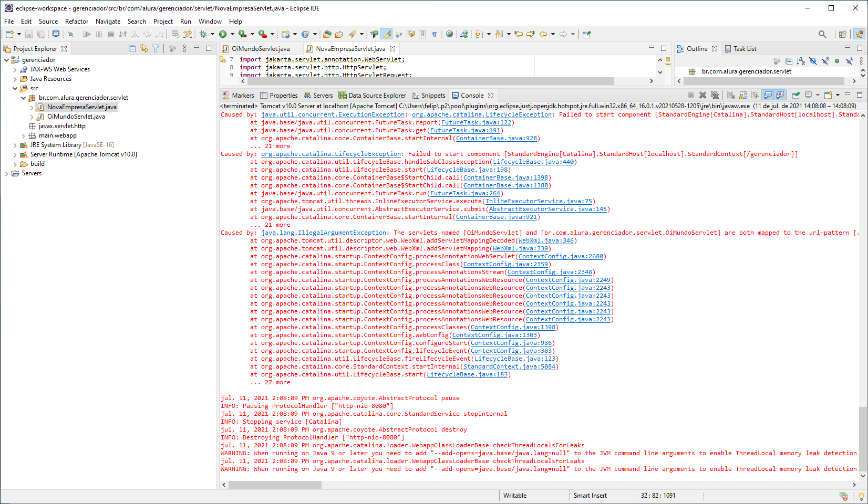Viewport: 868px width, 504px height.
Task: Open the Navigate menu
Action: point(108,22)
